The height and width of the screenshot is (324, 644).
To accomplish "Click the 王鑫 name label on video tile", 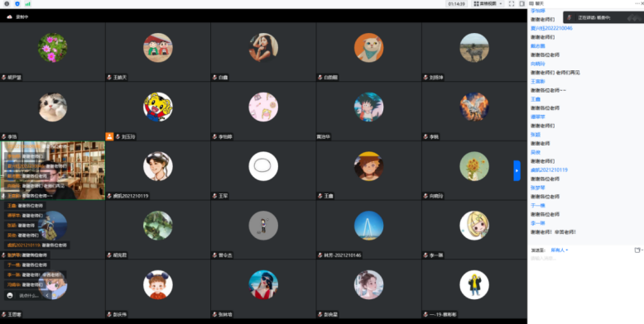I will tap(329, 196).
